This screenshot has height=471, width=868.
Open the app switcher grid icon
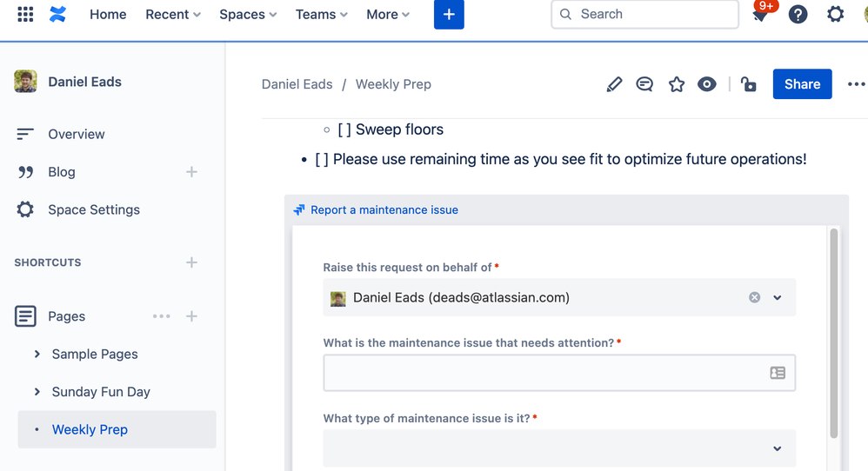(x=25, y=15)
